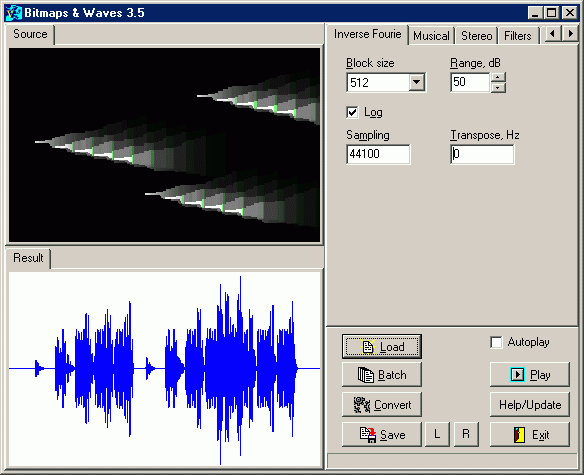584x475 pixels.
Task: Click the Sampling rate field showing 44100
Action: 378,154
